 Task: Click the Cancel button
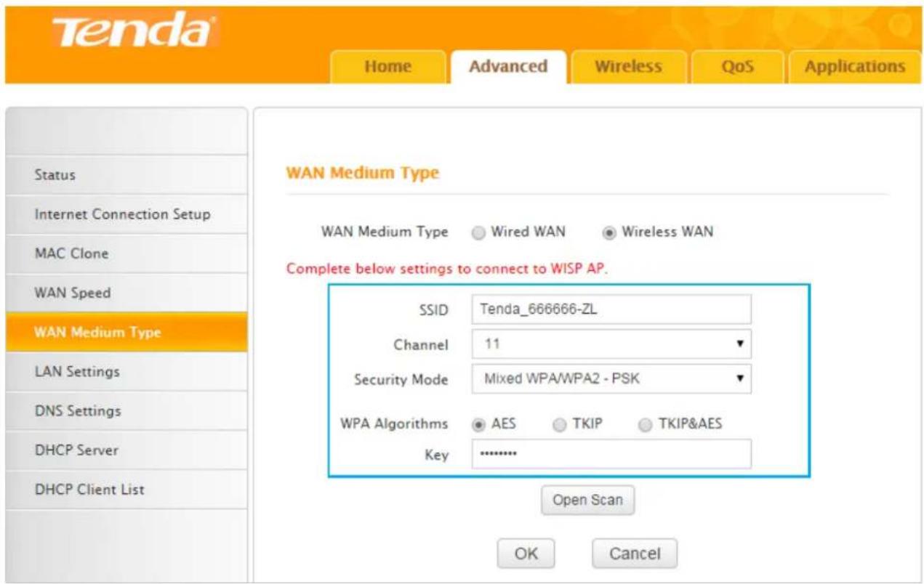click(x=635, y=553)
